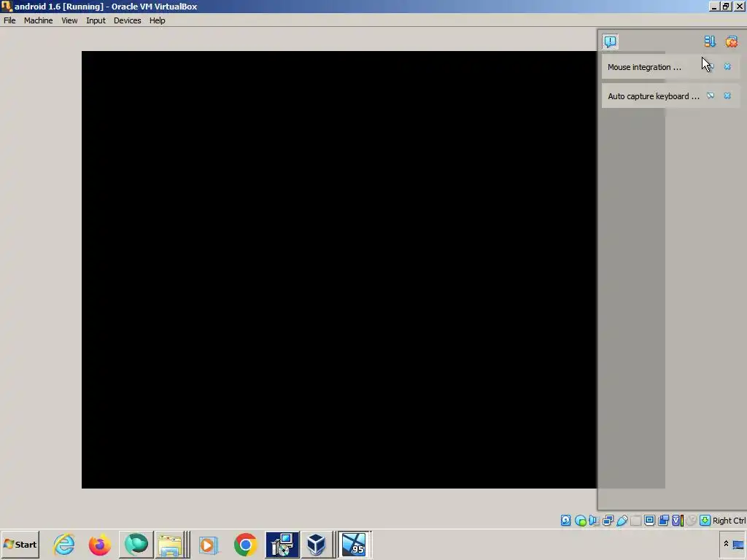The height and width of the screenshot is (560, 747).
Task: Open the green globe browser taskbar icon
Action: coord(136,545)
